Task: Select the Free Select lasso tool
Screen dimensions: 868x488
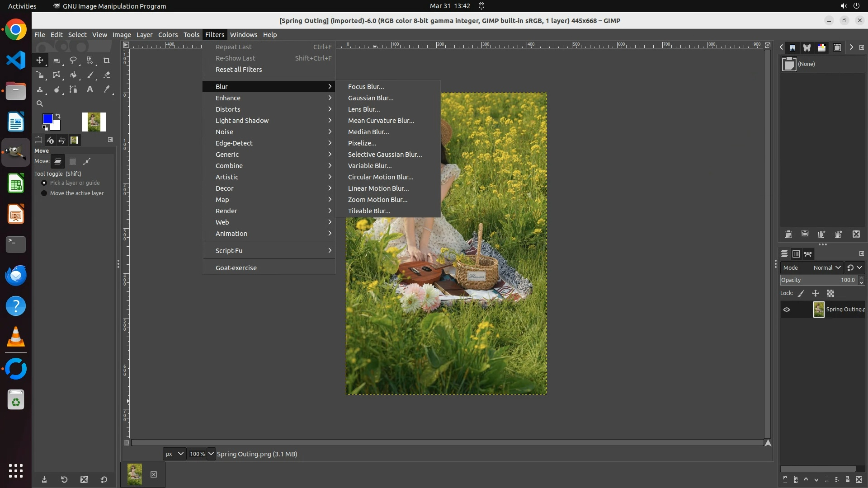Action: [73, 60]
